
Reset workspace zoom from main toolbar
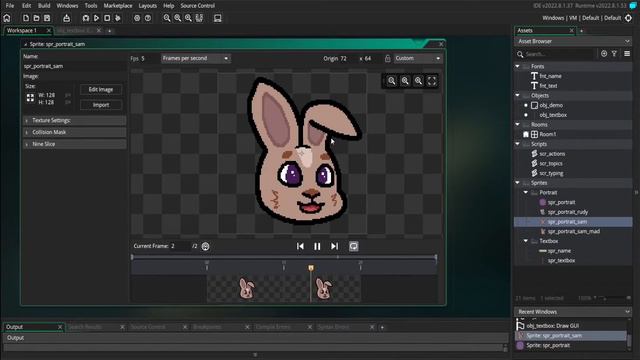pos(178,18)
